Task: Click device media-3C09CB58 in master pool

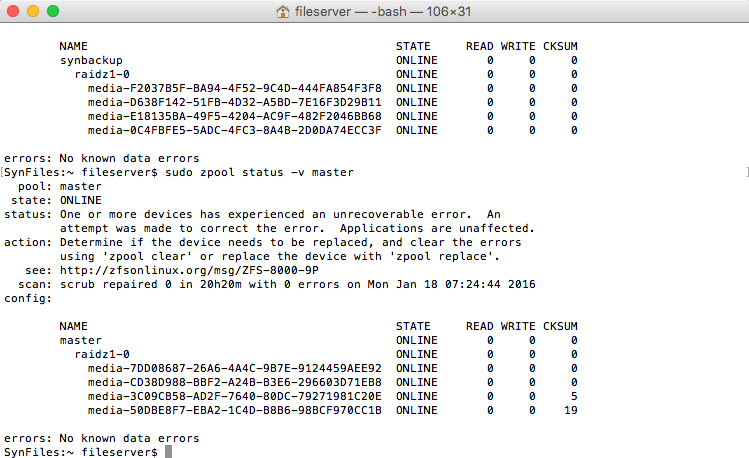Action: (x=234, y=396)
